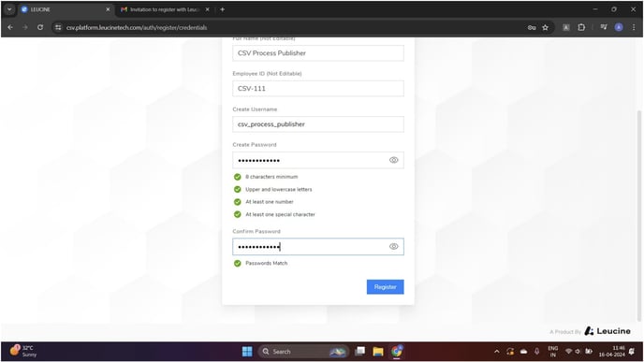Click the OneDrive cloud tray icon
This screenshot has height=362, width=644.
pyautogui.click(x=523, y=352)
